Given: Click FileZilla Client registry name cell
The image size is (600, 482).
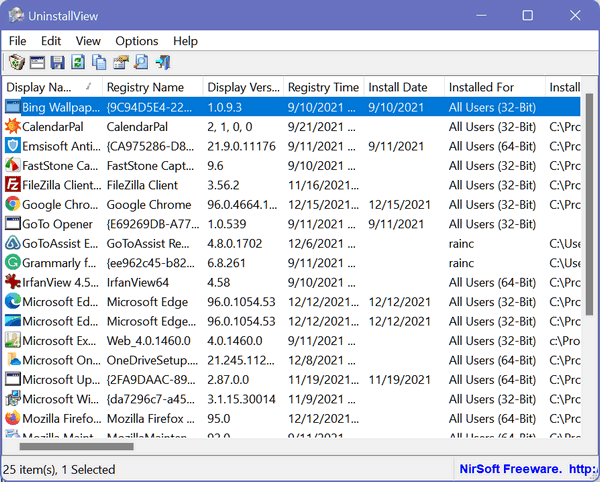Looking at the screenshot, I should [x=142, y=185].
